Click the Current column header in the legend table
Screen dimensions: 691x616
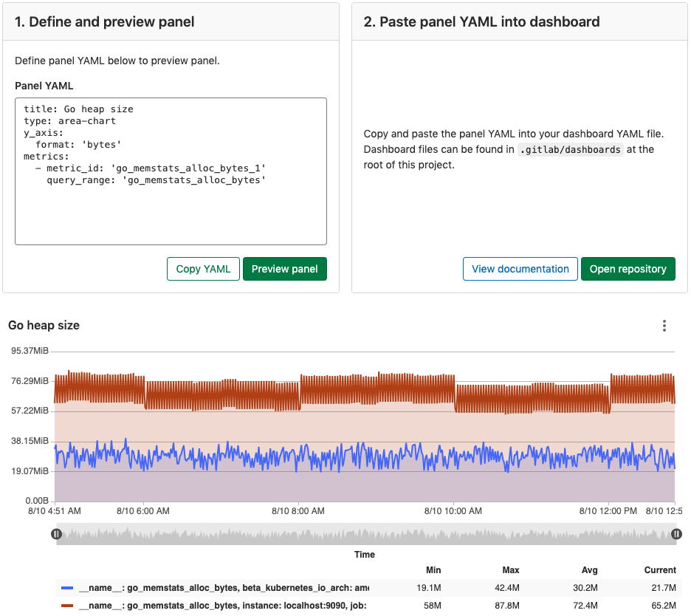click(660, 569)
